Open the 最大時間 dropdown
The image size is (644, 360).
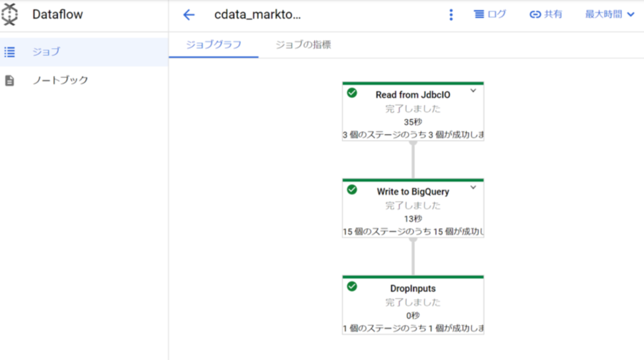[x=610, y=15]
